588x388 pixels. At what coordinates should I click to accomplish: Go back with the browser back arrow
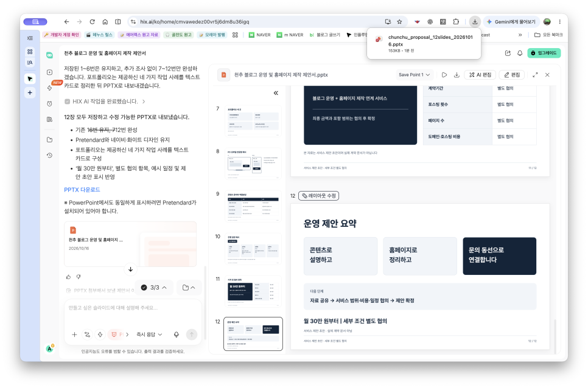[67, 22]
